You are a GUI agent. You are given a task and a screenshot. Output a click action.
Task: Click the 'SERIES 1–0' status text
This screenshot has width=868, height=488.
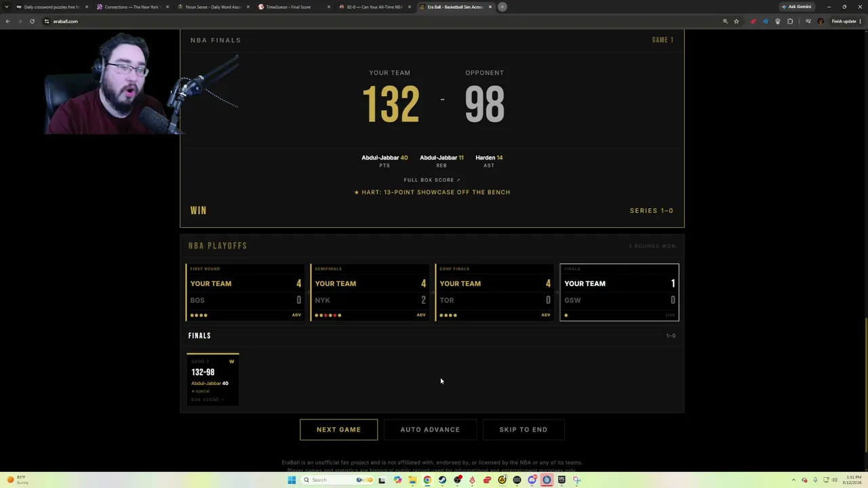click(652, 211)
